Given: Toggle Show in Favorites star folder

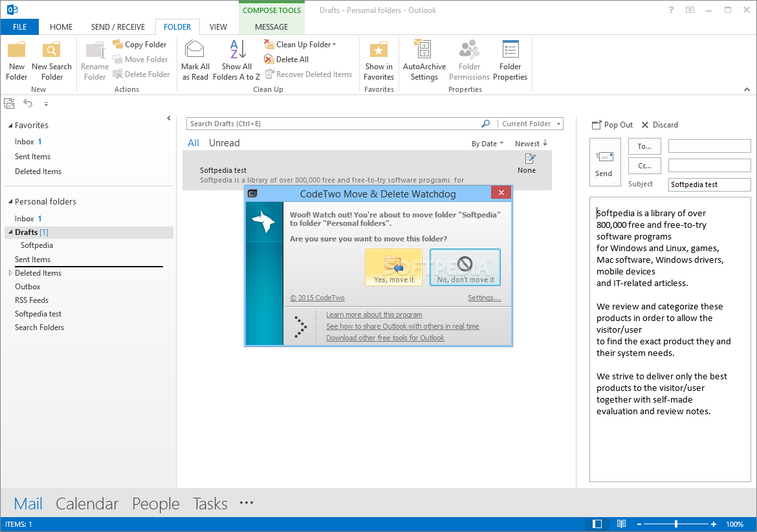Looking at the screenshot, I should [x=379, y=61].
